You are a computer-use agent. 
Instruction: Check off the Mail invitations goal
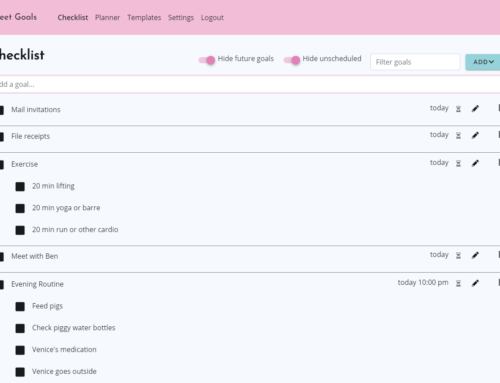click(2, 110)
